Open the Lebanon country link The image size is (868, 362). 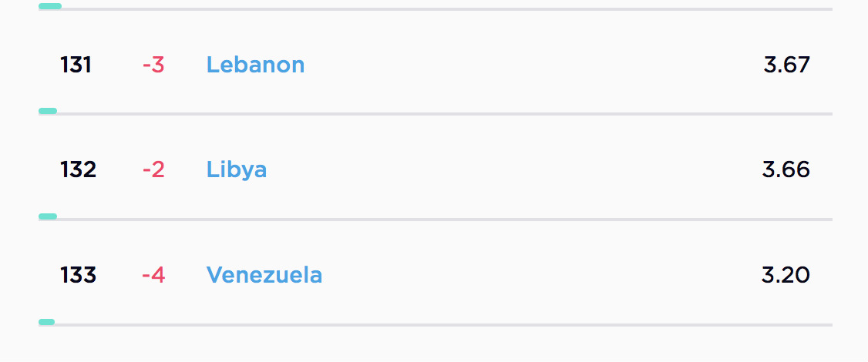pyautogui.click(x=255, y=65)
